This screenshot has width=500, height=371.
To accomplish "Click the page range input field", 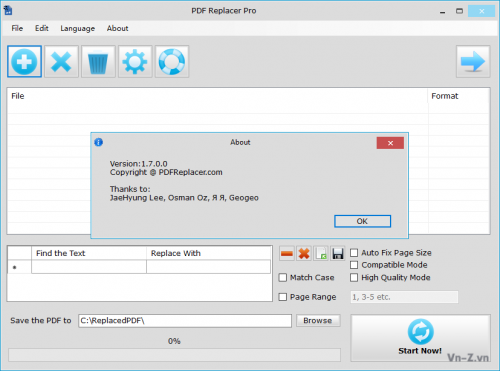I will point(404,297).
